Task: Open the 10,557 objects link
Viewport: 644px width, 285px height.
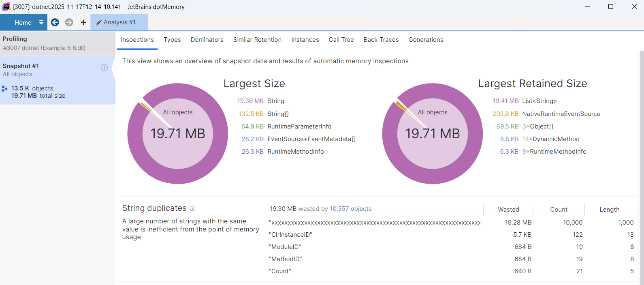Action: pos(350,209)
